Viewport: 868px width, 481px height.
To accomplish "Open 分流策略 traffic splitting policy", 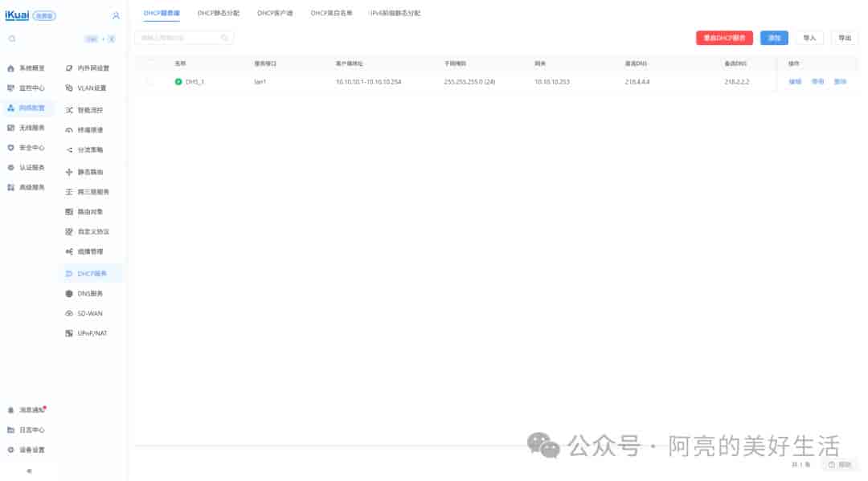I will [84, 150].
